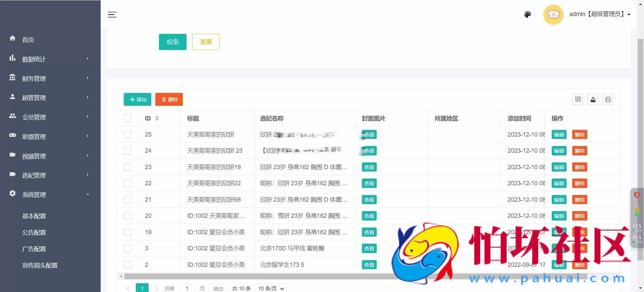Viewport: 644px width, 292px height.
Task: Open the 公告配置 submenu item
Action: pos(34,233)
